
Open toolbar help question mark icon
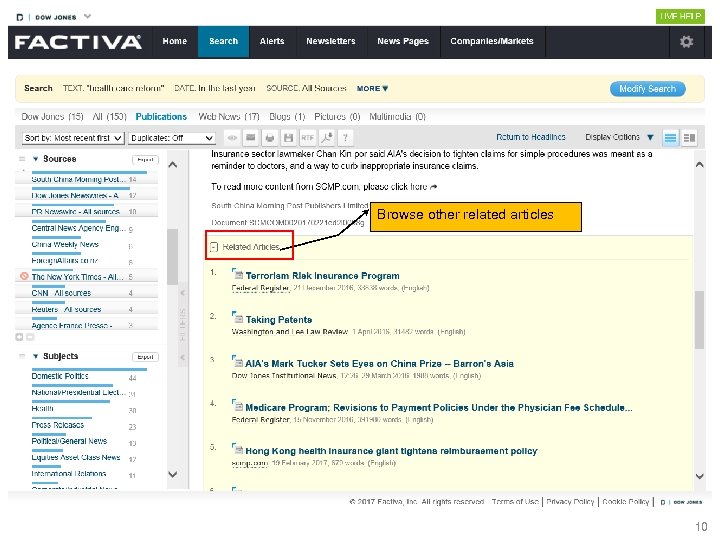click(x=345, y=138)
